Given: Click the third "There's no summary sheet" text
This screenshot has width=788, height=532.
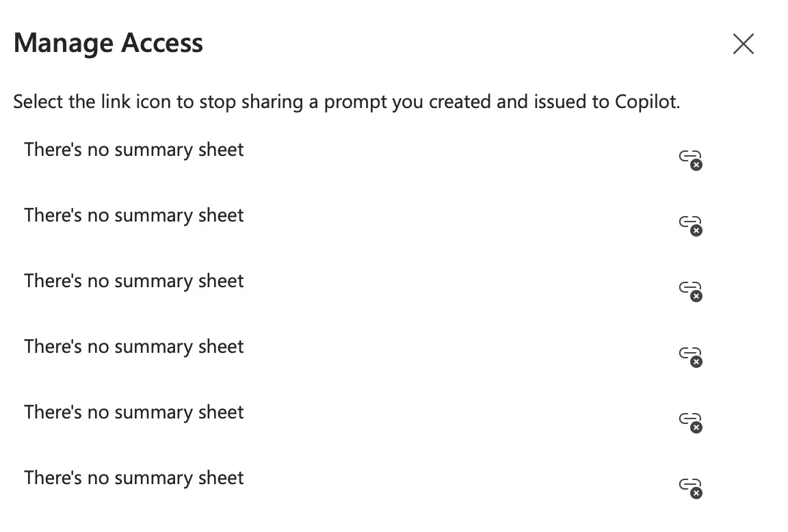Looking at the screenshot, I should (134, 281).
